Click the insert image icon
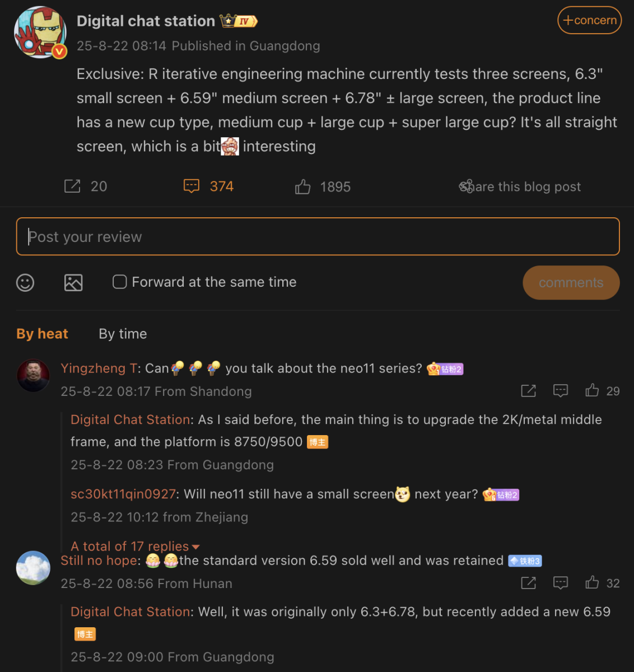The image size is (634, 672). [73, 282]
